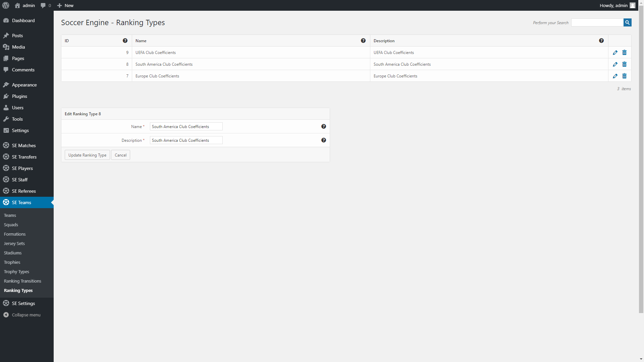This screenshot has width=644, height=362.
Task: Open the Howdy admin user menu
Action: click(617, 5)
